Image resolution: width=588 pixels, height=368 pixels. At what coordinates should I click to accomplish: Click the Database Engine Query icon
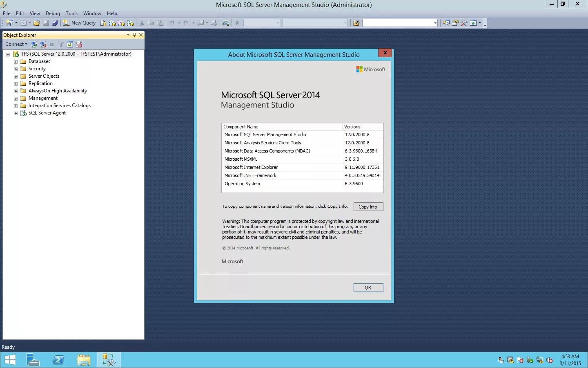[103, 23]
